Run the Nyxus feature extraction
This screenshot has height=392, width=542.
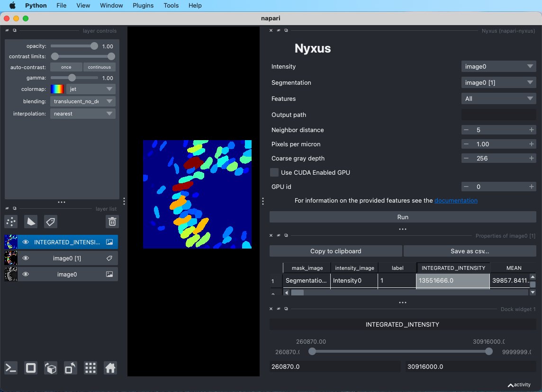pyautogui.click(x=403, y=217)
